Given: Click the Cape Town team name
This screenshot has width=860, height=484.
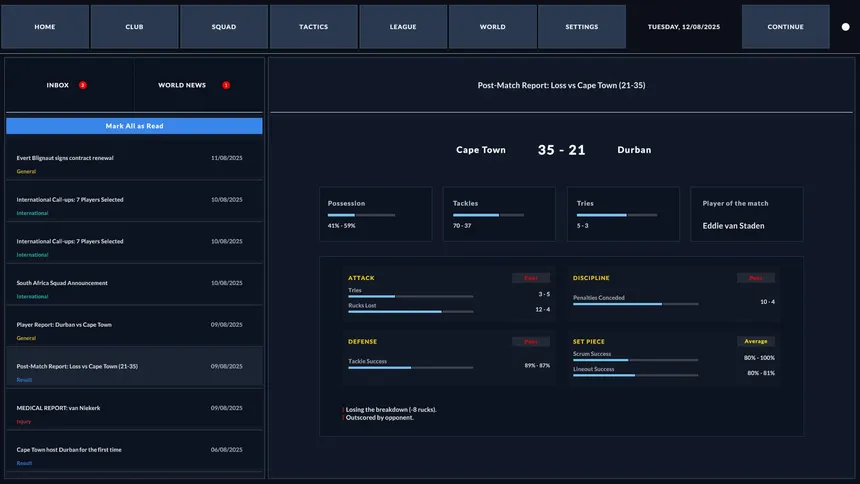Looking at the screenshot, I should pos(481,150).
